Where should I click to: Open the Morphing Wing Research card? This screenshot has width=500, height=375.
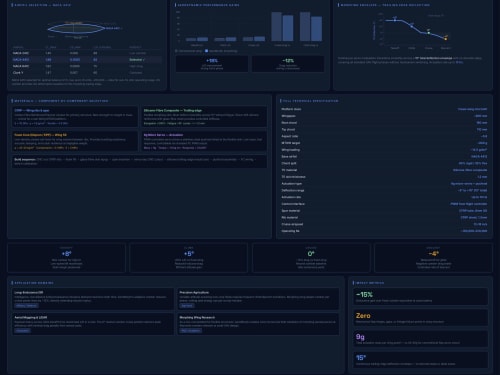pos(258,324)
